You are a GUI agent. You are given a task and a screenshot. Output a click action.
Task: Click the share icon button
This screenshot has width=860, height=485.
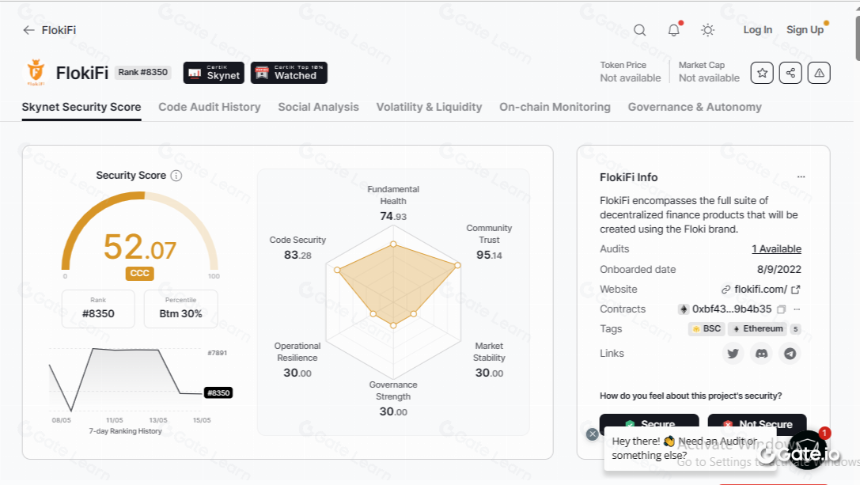pyautogui.click(x=790, y=73)
